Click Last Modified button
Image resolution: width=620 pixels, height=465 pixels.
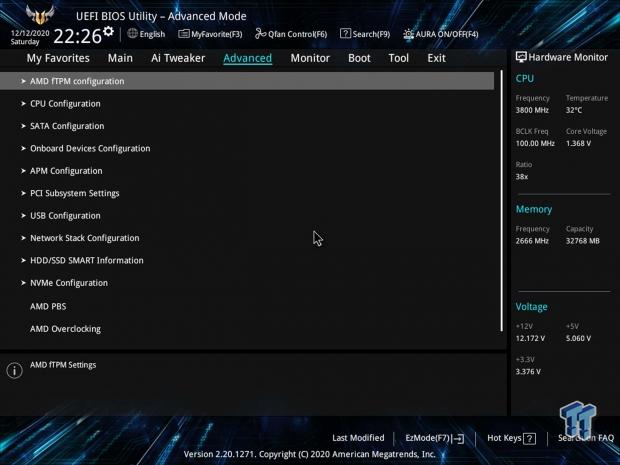[x=358, y=438]
